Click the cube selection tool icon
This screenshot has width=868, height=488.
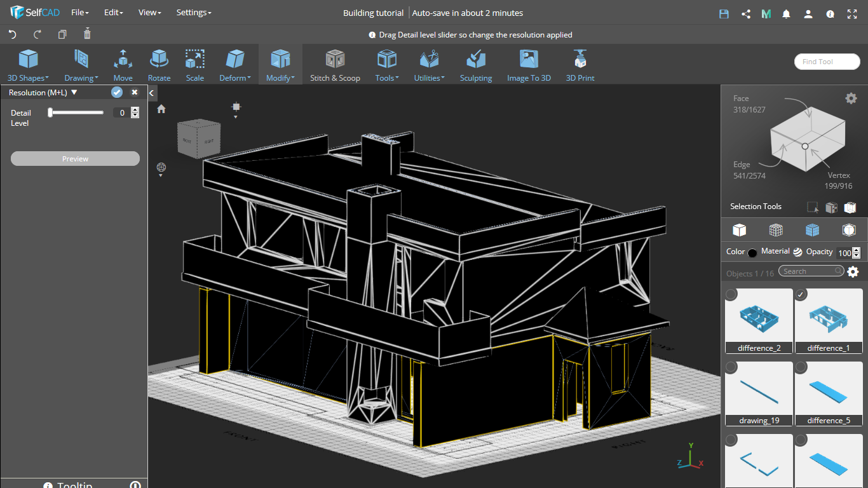[831, 207]
